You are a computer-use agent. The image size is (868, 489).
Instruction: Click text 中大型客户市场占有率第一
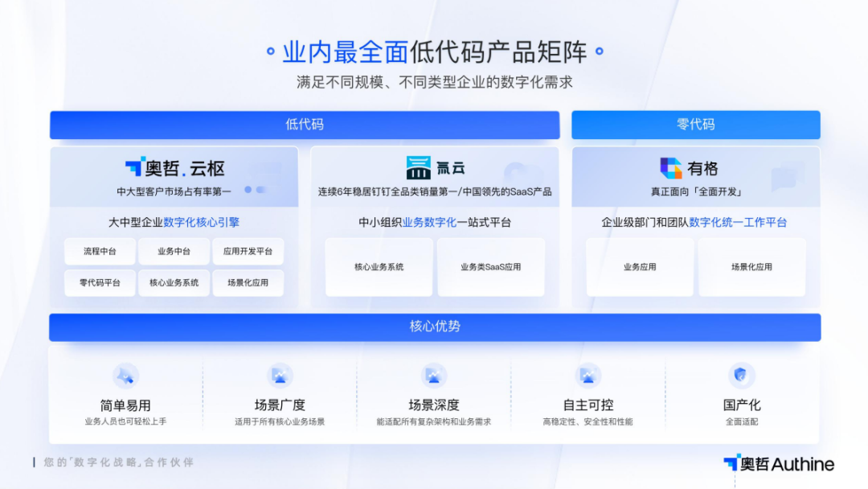tap(174, 191)
